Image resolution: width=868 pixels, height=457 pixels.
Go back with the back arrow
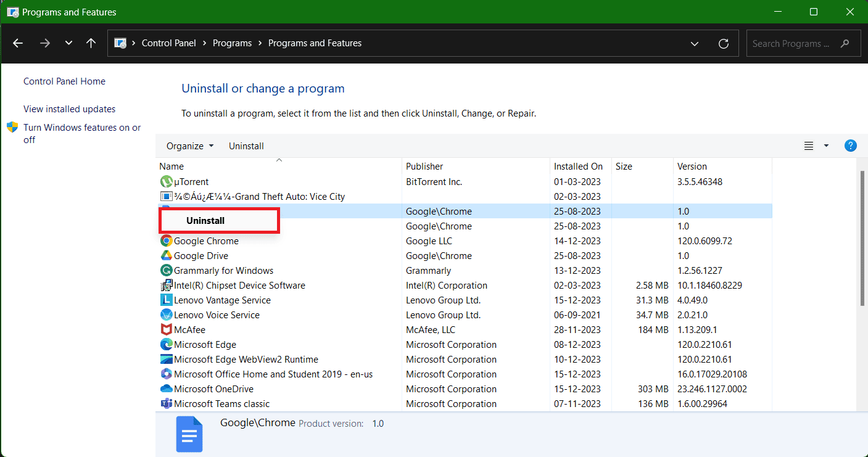click(x=18, y=43)
